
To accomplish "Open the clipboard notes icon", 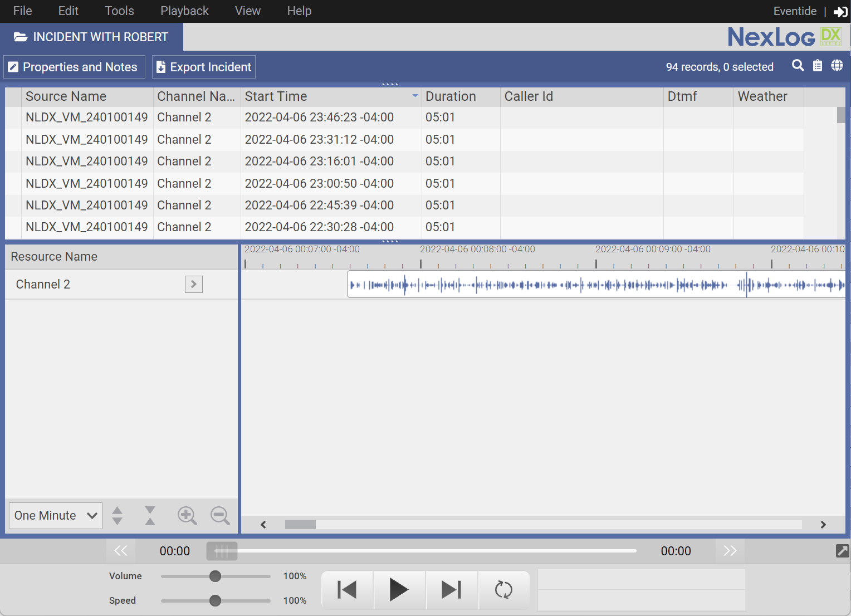I will 817,66.
